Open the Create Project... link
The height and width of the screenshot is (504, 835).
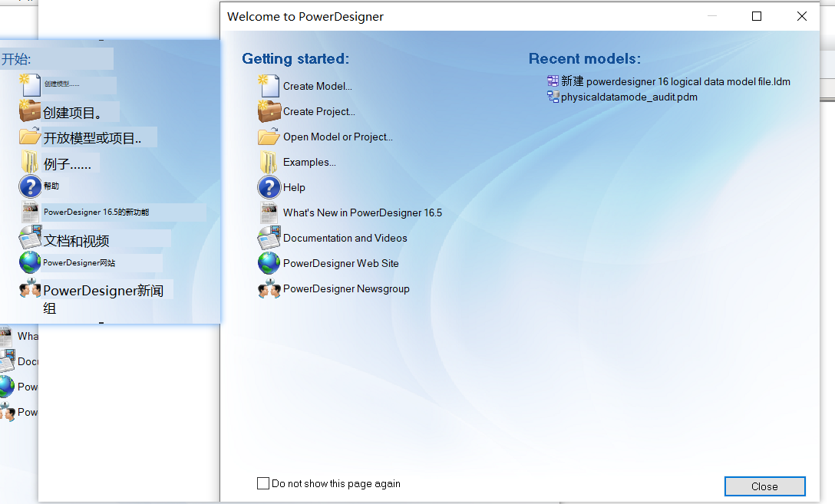[x=319, y=111]
